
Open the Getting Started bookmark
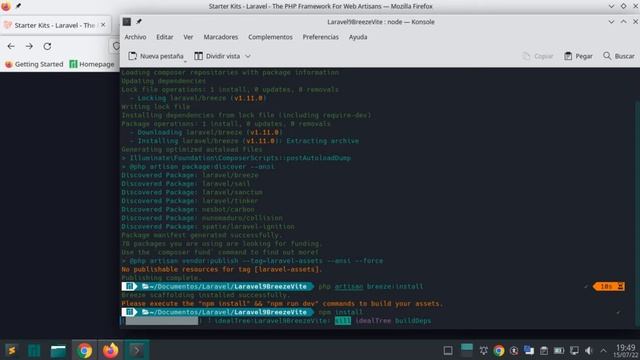tap(34, 64)
